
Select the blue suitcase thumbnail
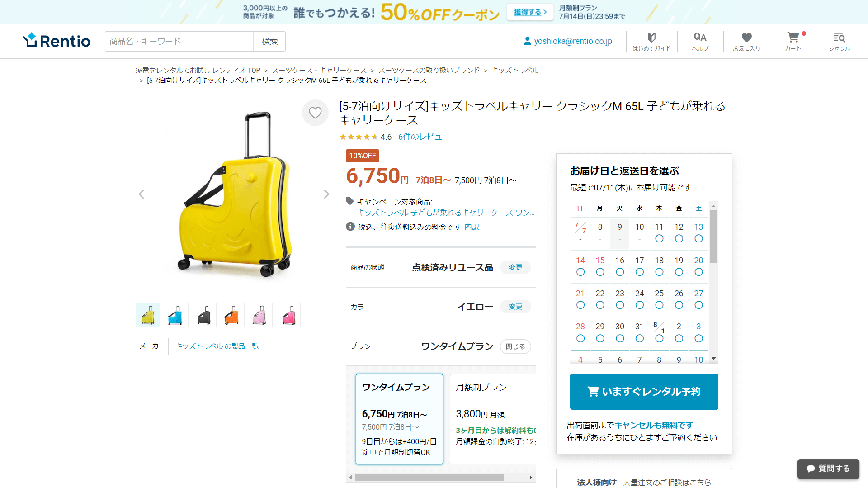click(176, 315)
